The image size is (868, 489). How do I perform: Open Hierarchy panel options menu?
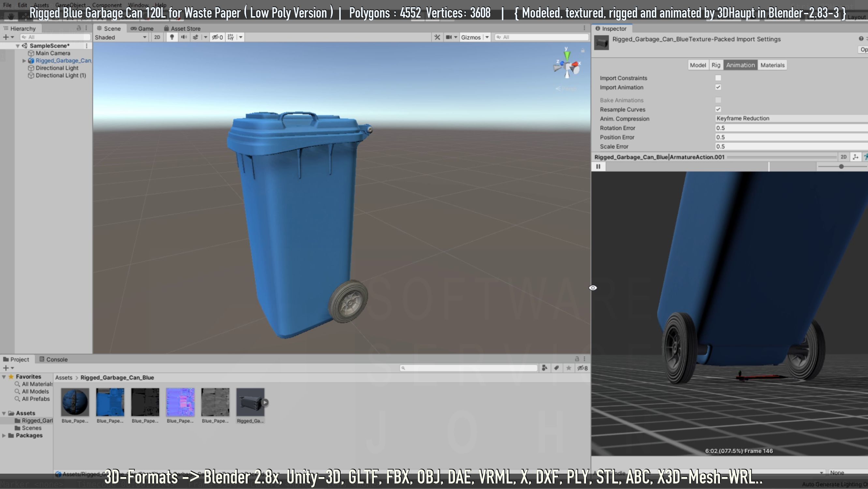[86, 28]
